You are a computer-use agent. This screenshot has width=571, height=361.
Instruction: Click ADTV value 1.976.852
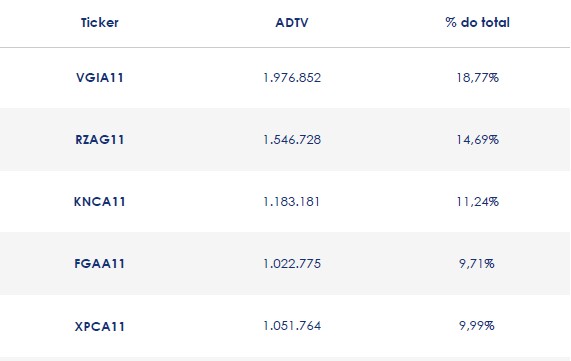click(292, 78)
